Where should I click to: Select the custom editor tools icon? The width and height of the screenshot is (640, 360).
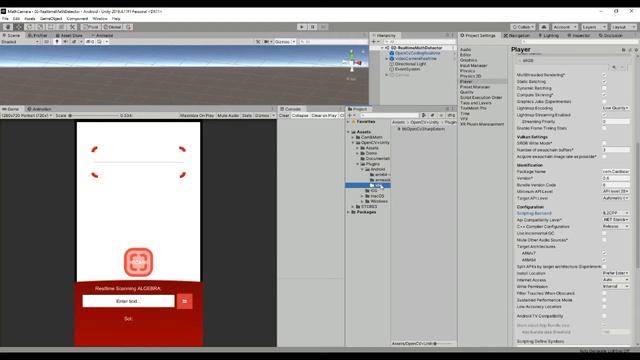(x=72, y=27)
